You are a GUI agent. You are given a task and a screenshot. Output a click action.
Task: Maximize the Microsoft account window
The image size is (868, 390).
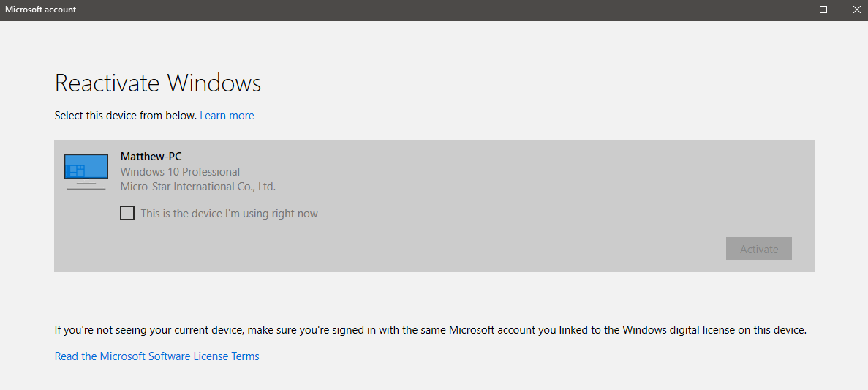(823, 10)
